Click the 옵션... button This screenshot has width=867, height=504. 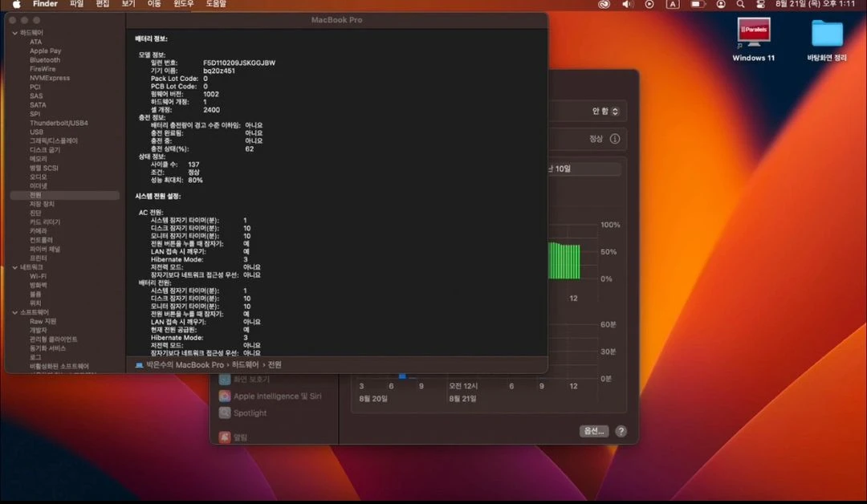tap(594, 431)
